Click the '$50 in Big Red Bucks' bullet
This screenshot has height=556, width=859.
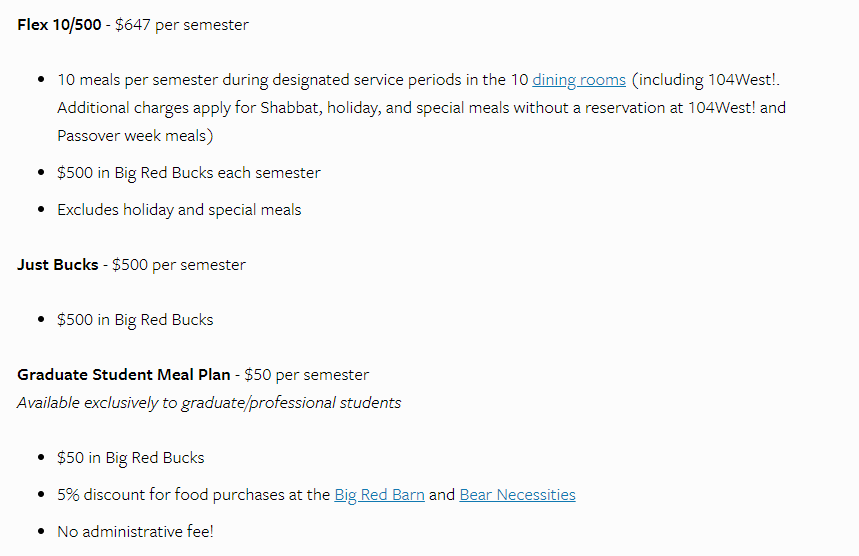(130, 458)
